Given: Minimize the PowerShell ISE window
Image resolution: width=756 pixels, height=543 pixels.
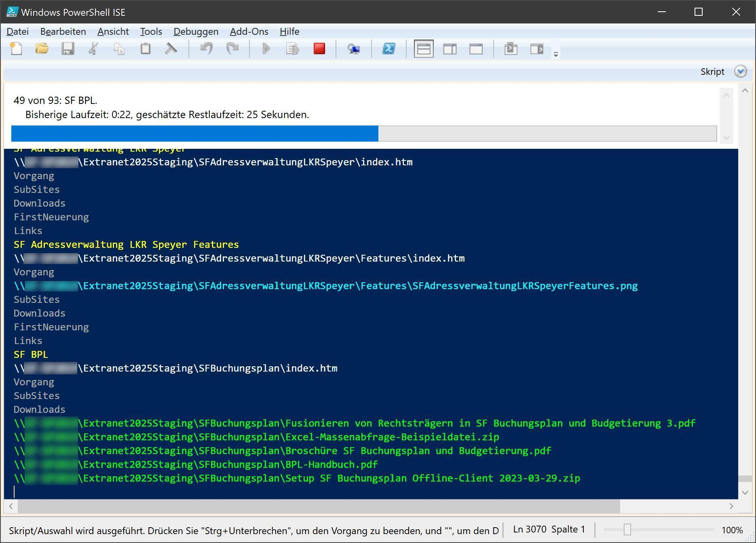Looking at the screenshot, I should (662, 12).
